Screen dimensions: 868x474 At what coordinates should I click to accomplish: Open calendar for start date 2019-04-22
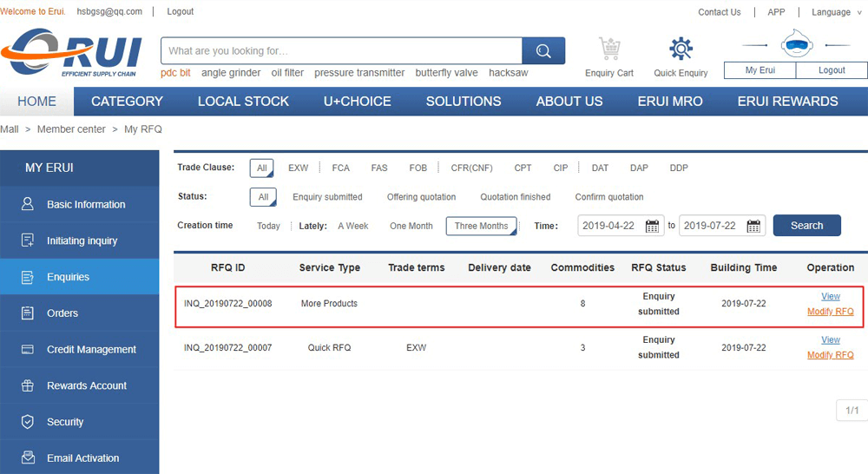(x=652, y=226)
